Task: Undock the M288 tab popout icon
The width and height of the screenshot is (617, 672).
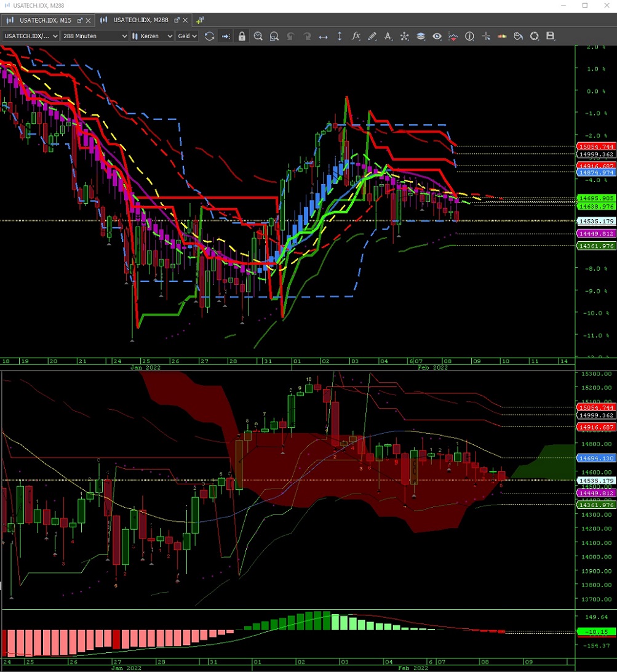Action: point(177,20)
